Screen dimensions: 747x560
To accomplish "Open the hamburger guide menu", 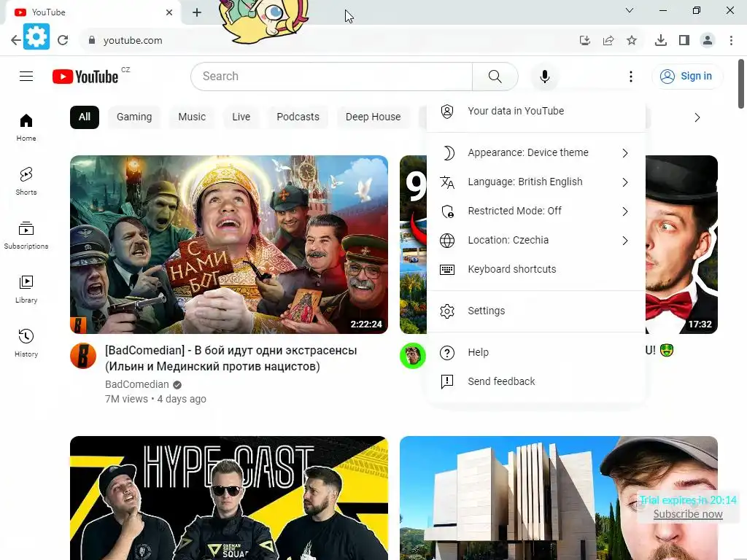I will click(26, 76).
